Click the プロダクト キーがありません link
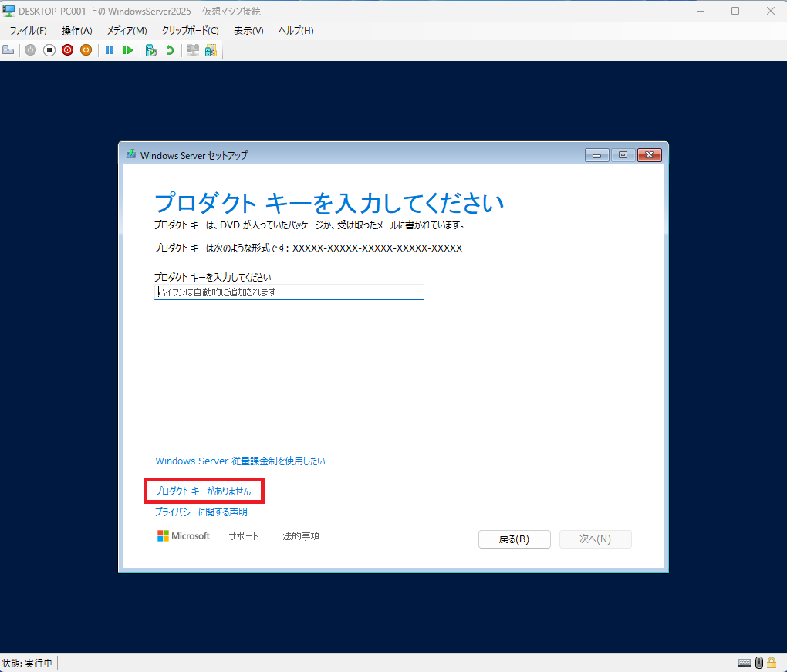This screenshot has width=787, height=672. [x=202, y=491]
